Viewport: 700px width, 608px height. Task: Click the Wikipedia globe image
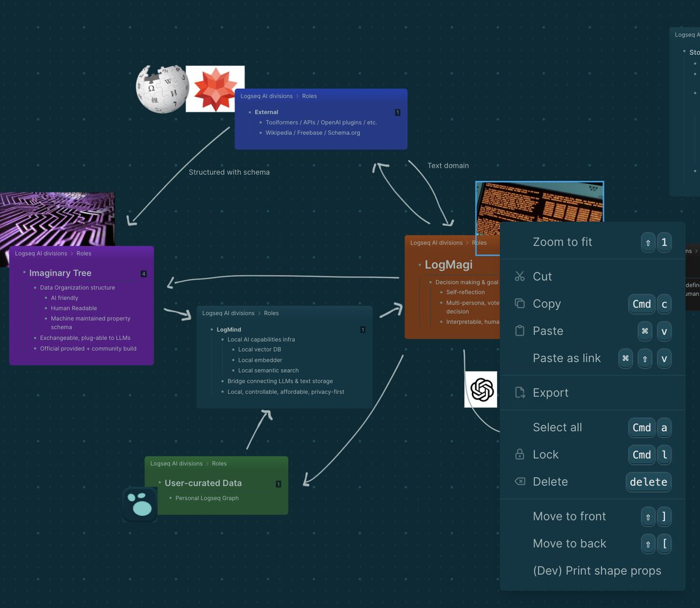162,89
